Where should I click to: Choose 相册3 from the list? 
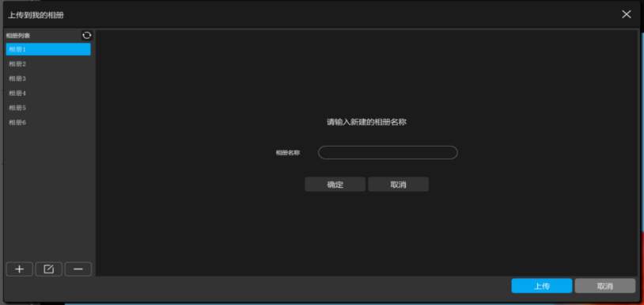48,78
